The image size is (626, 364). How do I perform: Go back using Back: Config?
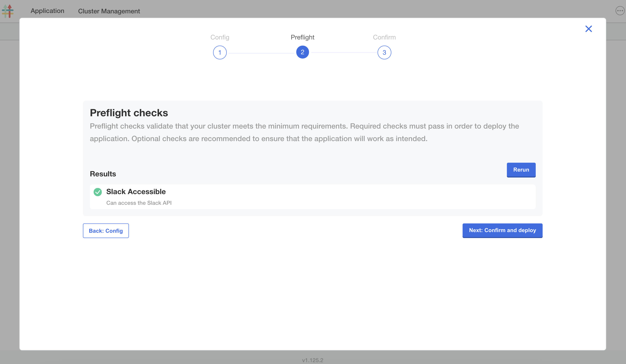coord(106,230)
